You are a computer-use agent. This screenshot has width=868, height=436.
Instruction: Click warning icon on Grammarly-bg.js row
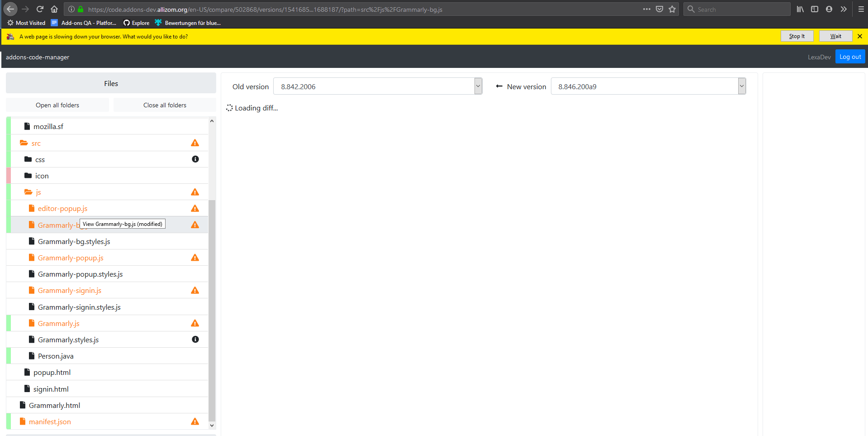pyautogui.click(x=195, y=225)
